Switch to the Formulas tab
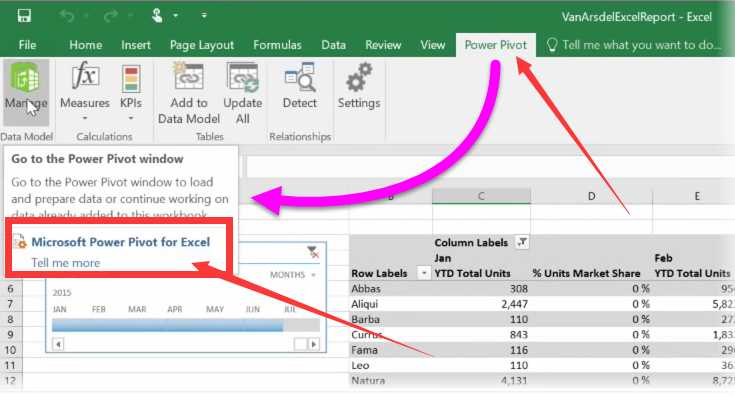This screenshot has height=398, width=735. pos(277,45)
